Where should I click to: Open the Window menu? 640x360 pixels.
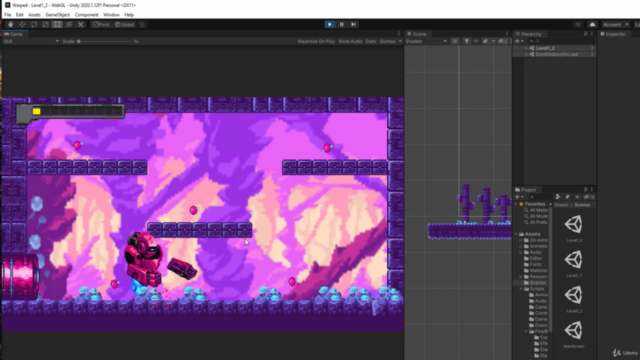[x=111, y=15]
